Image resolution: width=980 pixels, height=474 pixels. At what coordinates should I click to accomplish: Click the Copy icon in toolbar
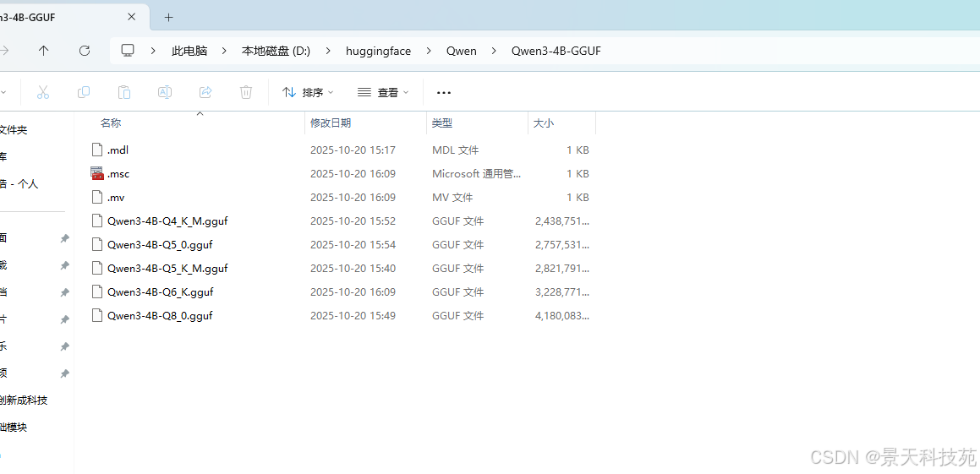click(x=83, y=92)
